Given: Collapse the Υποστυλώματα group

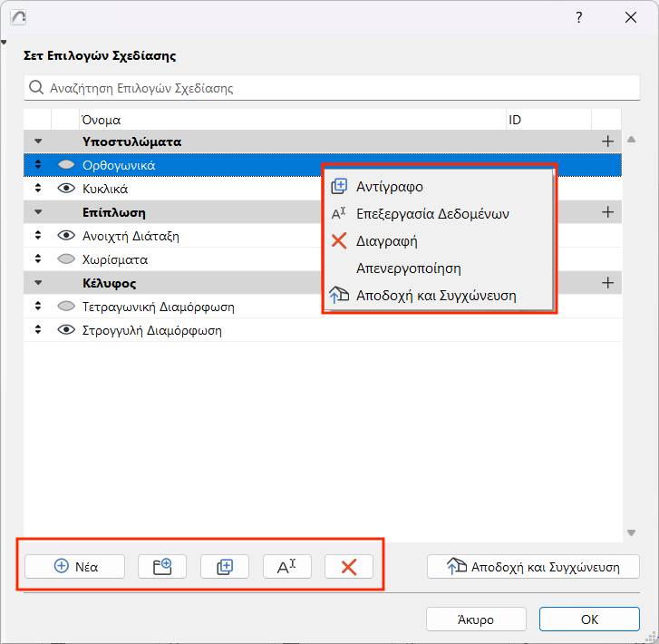Looking at the screenshot, I should point(38,141).
